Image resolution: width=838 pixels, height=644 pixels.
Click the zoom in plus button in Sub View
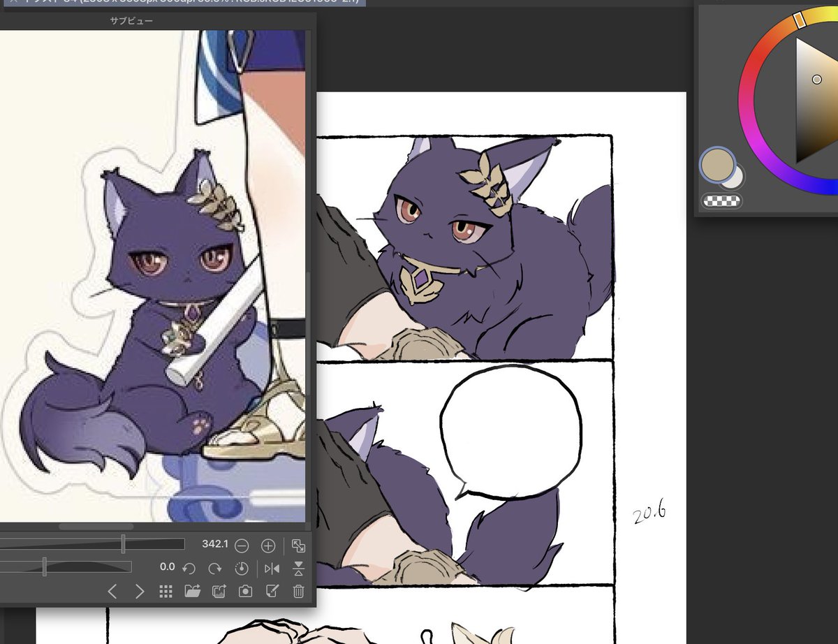[268, 545]
